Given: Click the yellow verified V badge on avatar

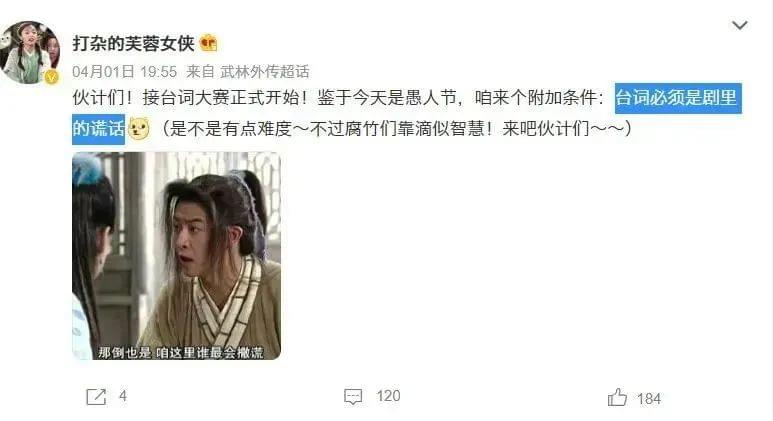Looking at the screenshot, I should (x=51, y=77).
